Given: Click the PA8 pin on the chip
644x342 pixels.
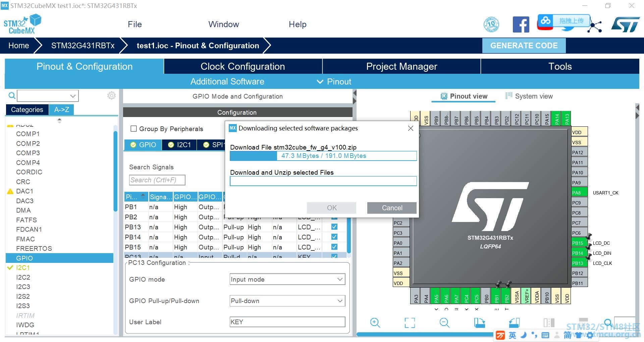Looking at the screenshot, I should point(579,193).
